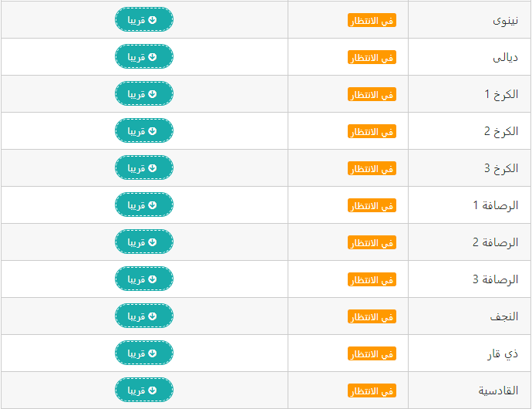Click the download arrow icon in الكرخ 1 row
The width and height of the screenshot is (532, 409).
tap(153, 94)
